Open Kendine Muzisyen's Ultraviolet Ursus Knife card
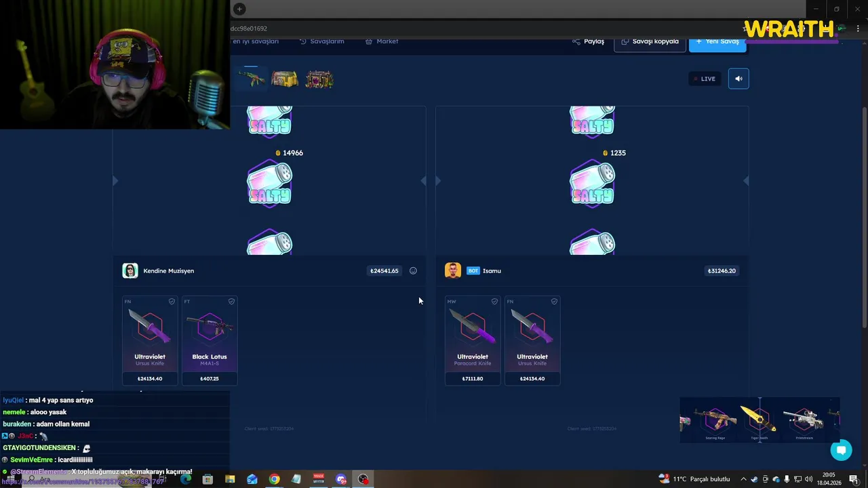 click(x=150, y=341)
